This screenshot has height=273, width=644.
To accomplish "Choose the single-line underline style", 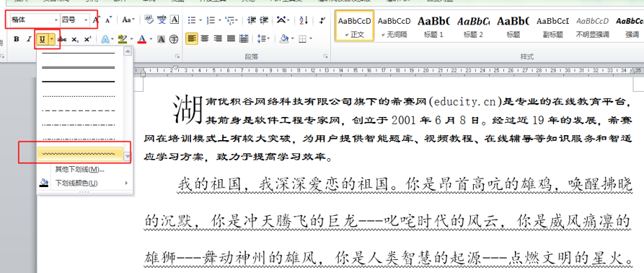I will point(79,53).
